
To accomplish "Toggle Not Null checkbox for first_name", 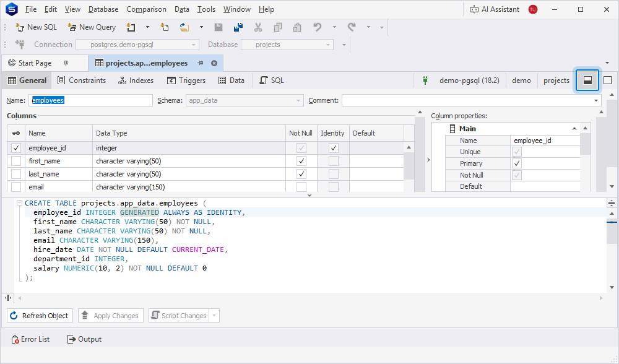I will click(x=301, y=161).
